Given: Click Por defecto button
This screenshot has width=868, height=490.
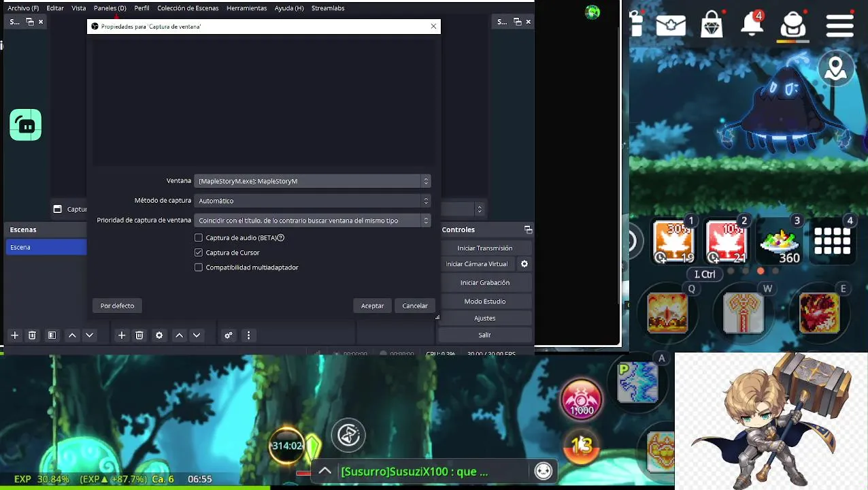Looking at the screenshot, I should pos(117,306).
